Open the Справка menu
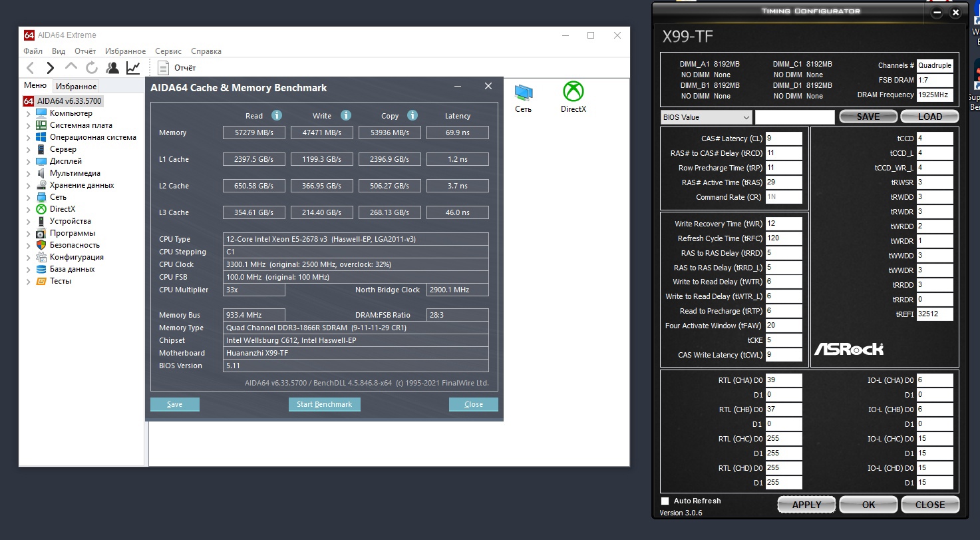 point(206,51)
